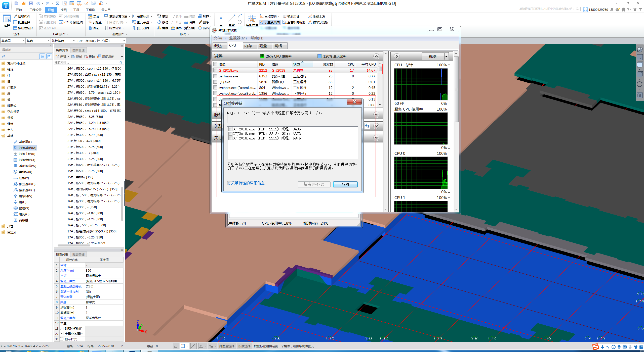Click the component list horizontal scrollbar

pos(74,245)
